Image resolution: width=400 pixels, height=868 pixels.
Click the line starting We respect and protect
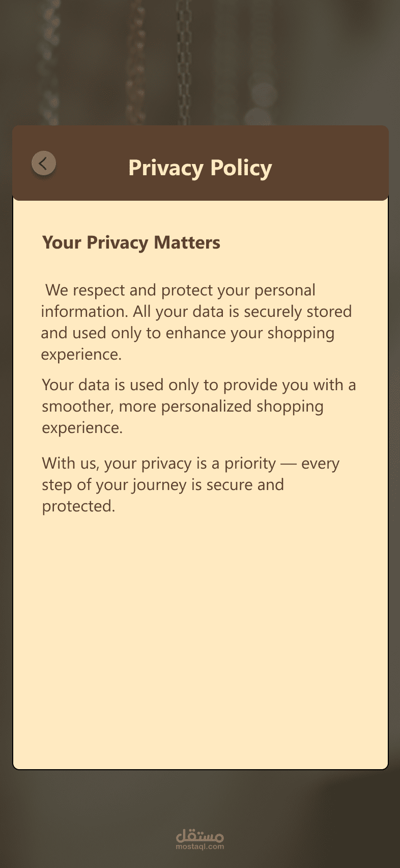pos(180,290)
